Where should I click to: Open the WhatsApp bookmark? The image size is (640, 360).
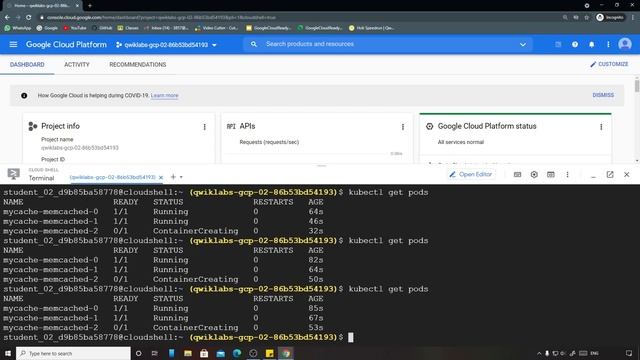pos(18,28)
